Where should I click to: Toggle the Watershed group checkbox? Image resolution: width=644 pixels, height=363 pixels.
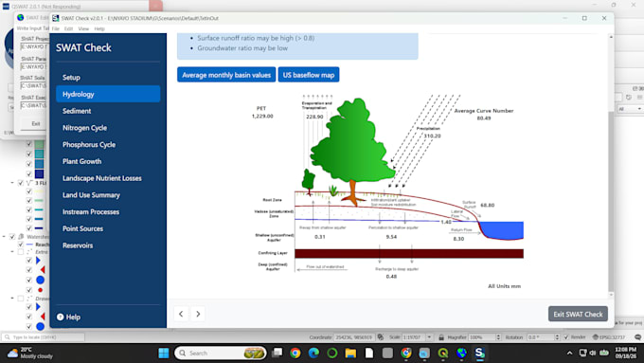[x=12, y=237]
